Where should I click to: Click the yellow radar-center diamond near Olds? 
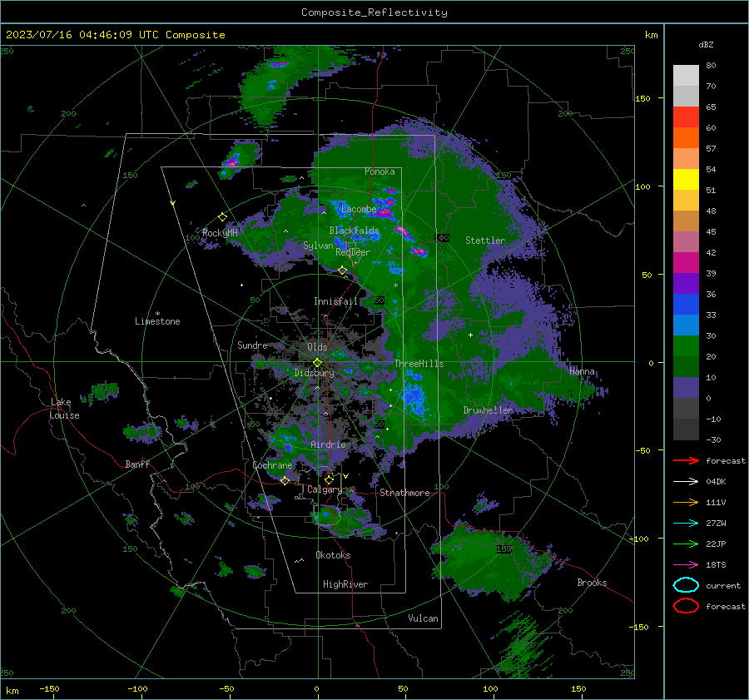[317, 363]
